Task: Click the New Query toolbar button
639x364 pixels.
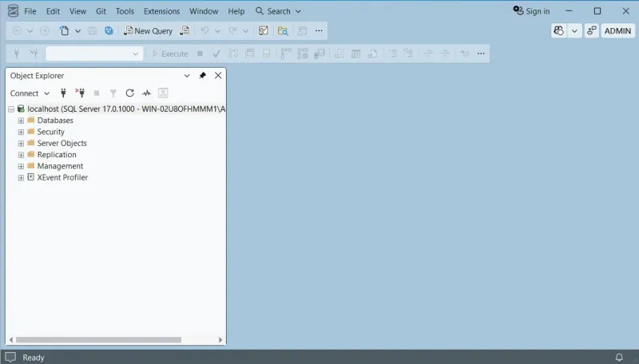Action: 148,30
